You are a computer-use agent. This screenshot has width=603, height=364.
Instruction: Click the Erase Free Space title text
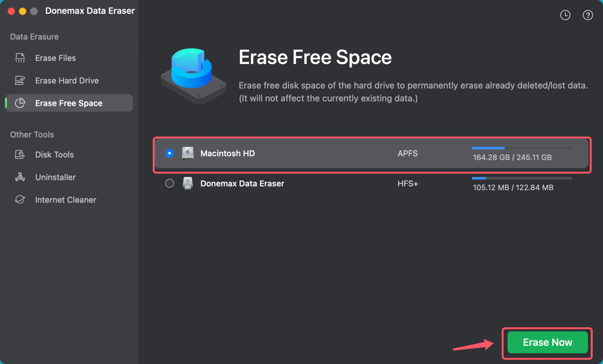pyautogui.click(x=315, y=57)
